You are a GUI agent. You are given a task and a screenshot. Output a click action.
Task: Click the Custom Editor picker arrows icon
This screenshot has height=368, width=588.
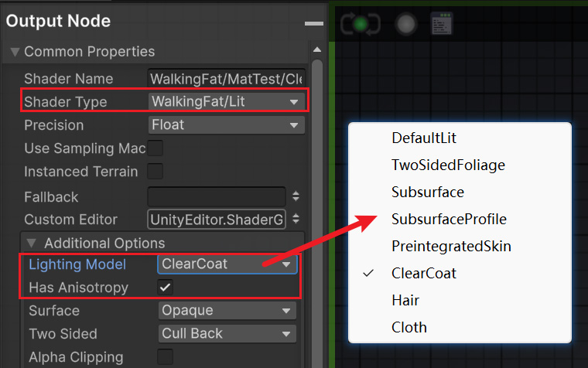296,219
